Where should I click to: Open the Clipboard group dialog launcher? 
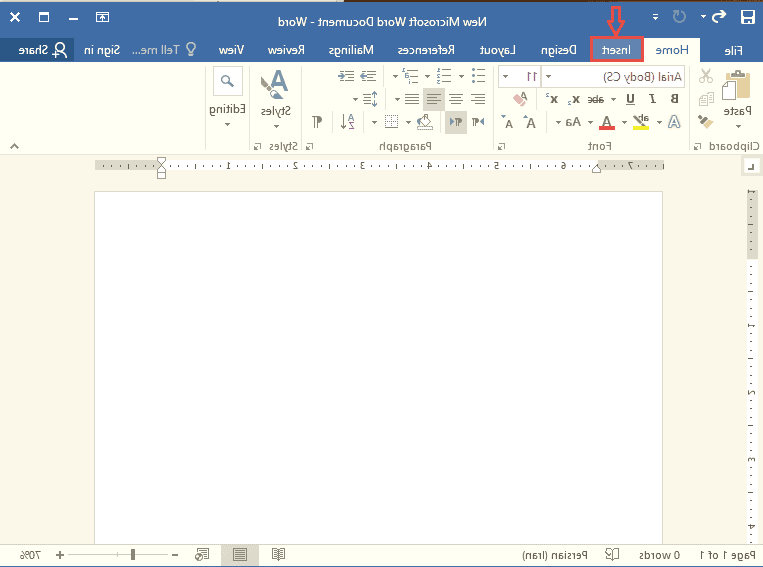tap(698, 146)
